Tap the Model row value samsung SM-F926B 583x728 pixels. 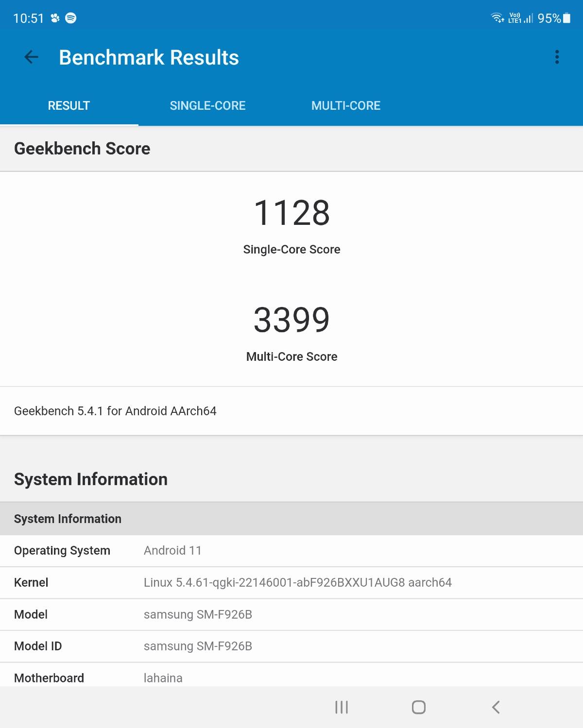(x=198, y=614)
